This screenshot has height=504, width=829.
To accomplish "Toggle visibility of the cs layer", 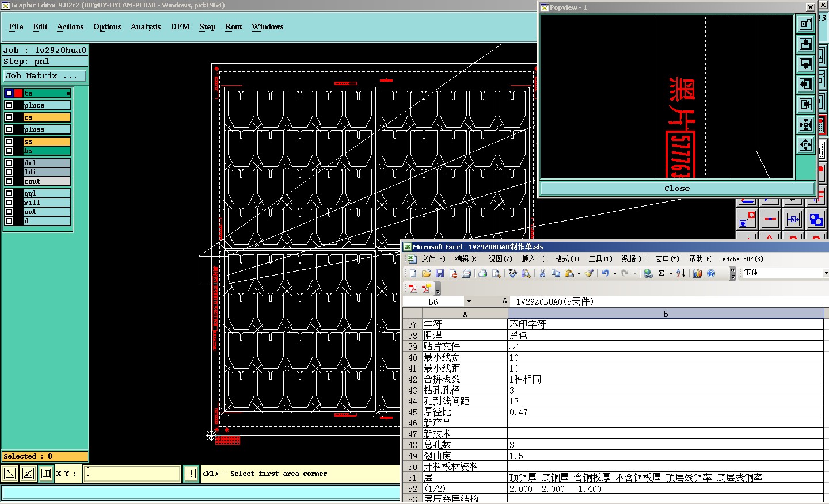I will point(9,117).
